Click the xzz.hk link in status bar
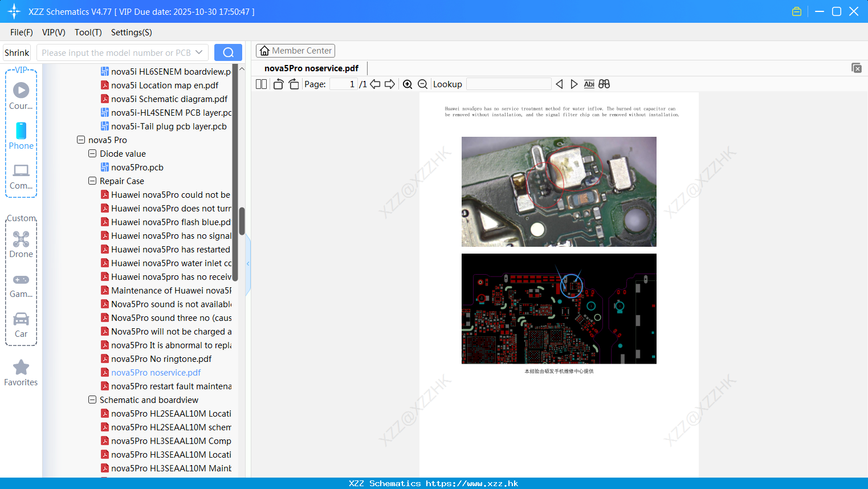 (472, 483)
